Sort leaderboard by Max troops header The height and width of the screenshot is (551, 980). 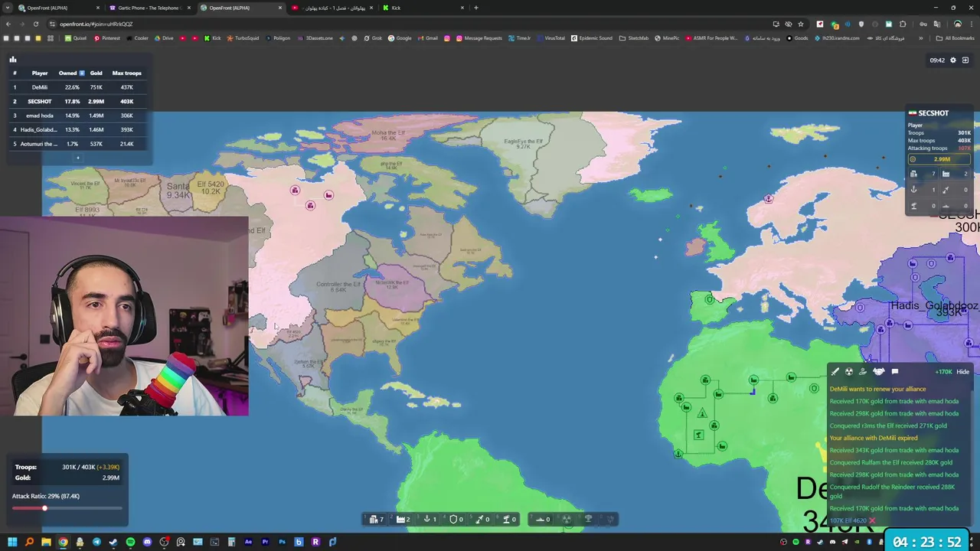(126, 73)
